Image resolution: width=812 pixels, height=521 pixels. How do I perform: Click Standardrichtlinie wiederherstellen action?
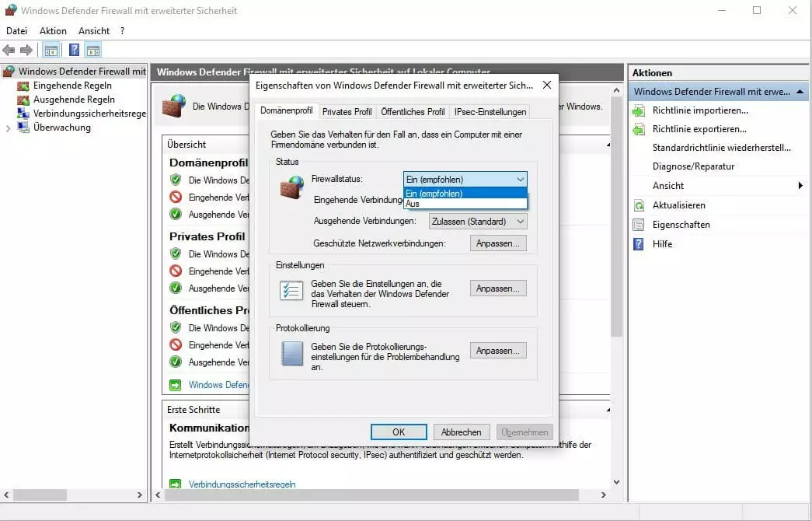point(721,148)
